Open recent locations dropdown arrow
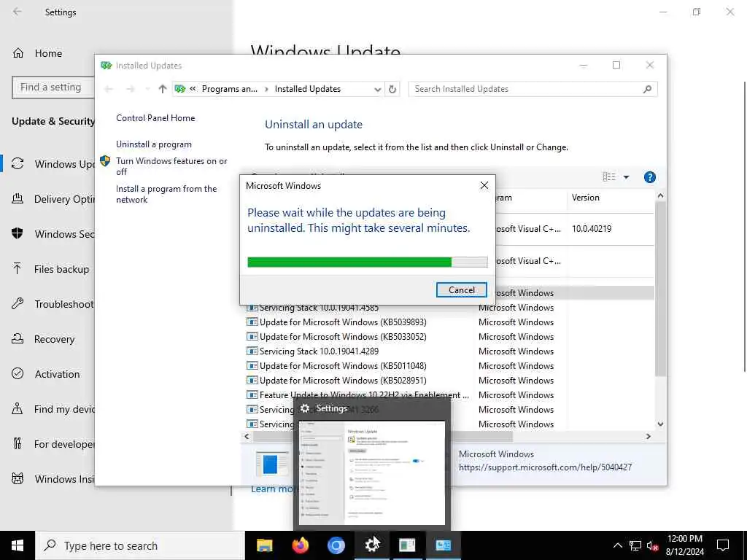 pos(147,89)
